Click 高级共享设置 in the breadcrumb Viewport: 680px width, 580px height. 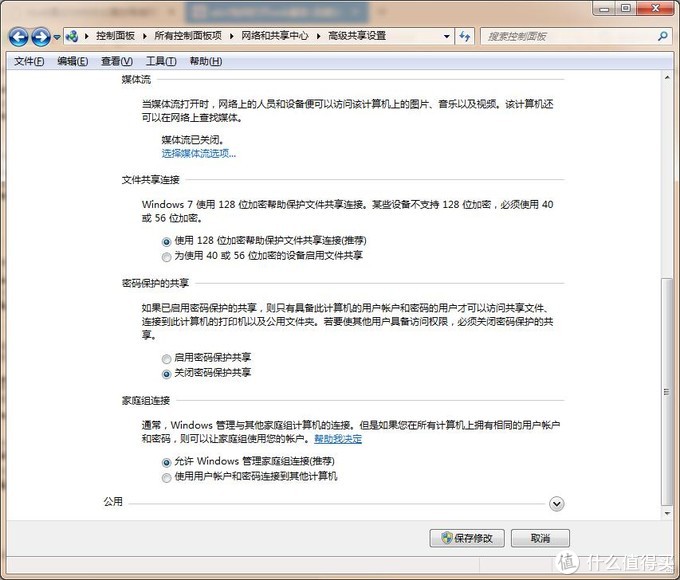pyautogui.click(x=357, y=36)
